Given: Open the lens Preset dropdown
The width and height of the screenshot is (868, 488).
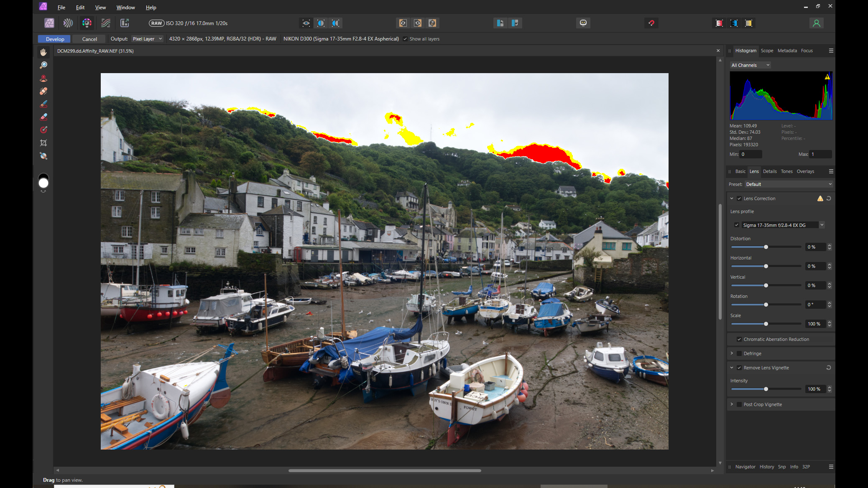Looking at the screenshot, I should 788,184.
